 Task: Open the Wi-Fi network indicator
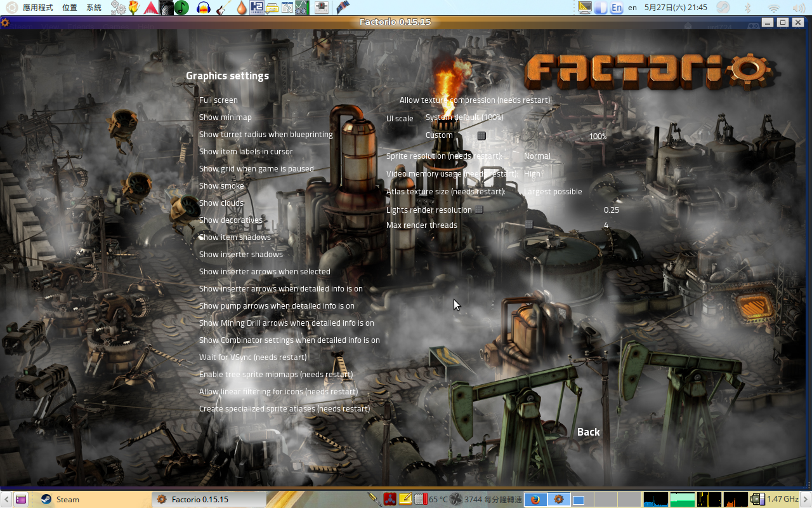coord(773,8)
